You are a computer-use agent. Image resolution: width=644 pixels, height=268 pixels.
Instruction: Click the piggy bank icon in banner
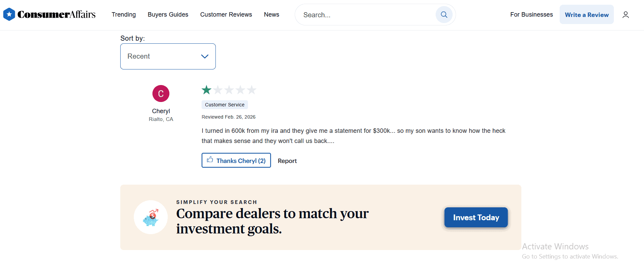(151, 217)
